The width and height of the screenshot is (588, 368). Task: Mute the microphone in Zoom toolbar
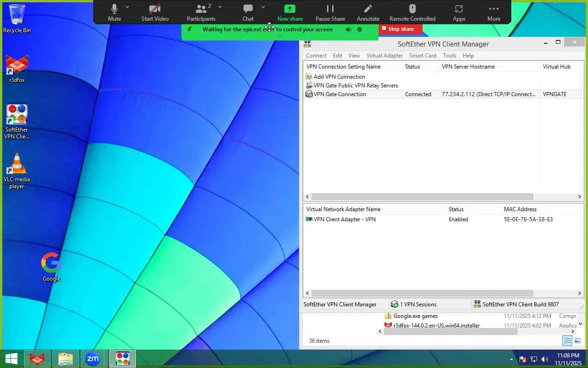pyautogui.click(x=114, y=12)
